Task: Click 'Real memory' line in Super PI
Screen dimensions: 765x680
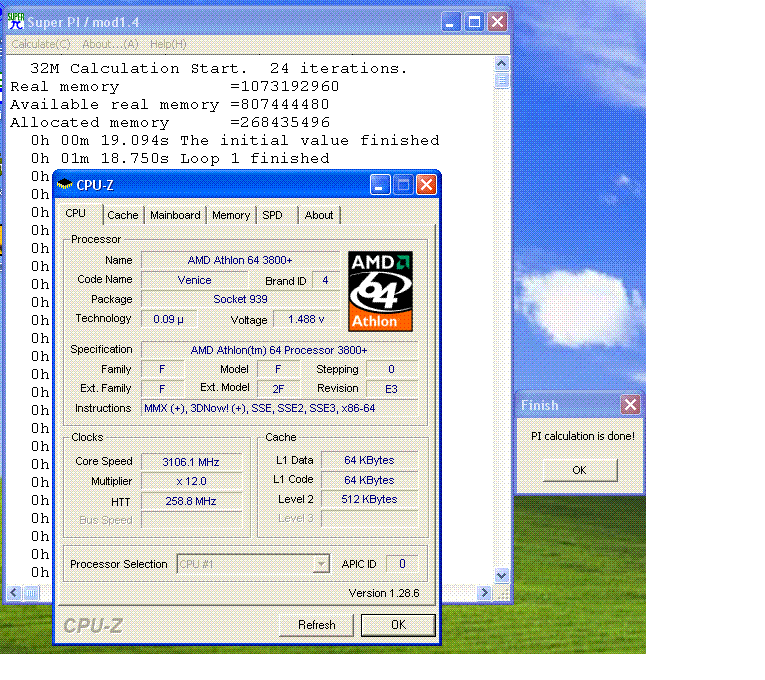Action: point(175,86)
